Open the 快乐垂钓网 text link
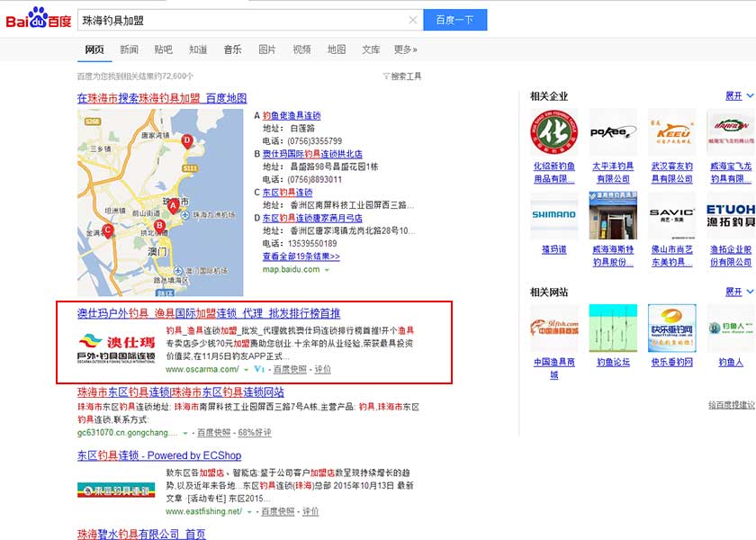The width and height of the screenshot is (756, 540). (672, 362)
